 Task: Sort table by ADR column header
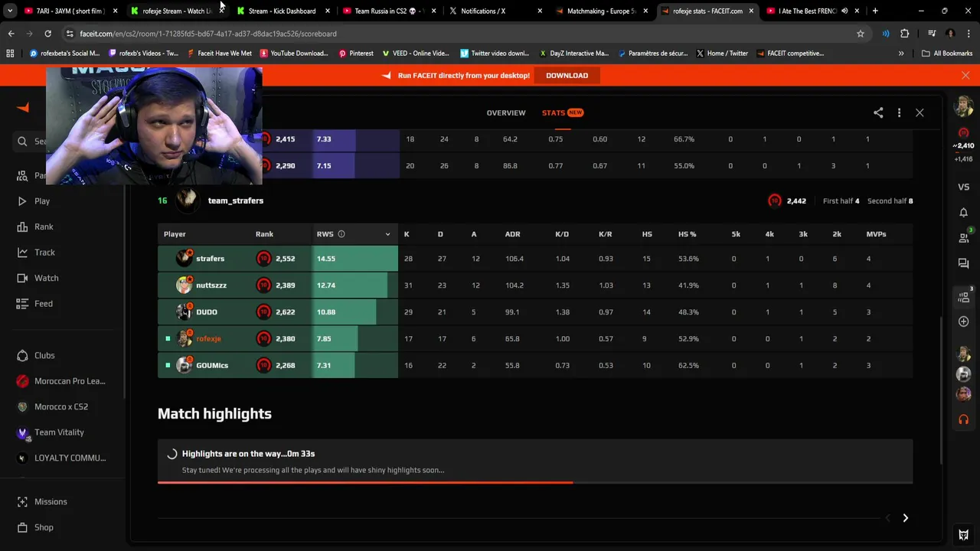pos(512,234)
